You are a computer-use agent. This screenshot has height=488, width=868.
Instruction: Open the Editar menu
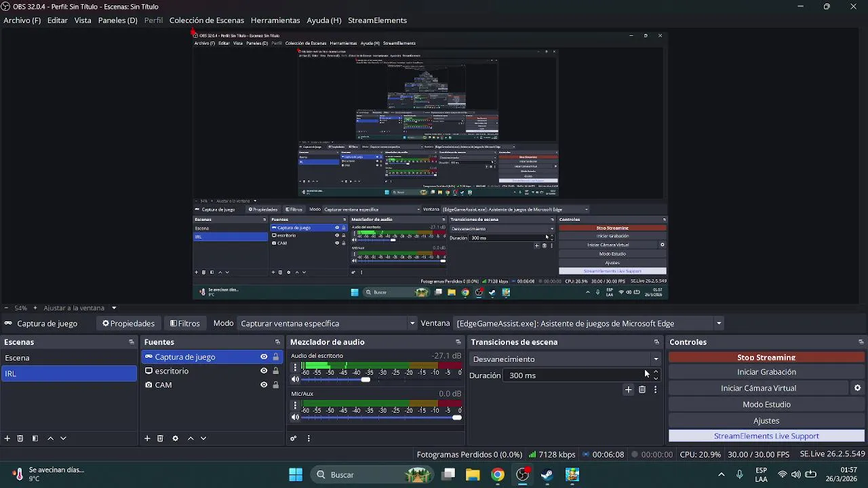[57, 20]
